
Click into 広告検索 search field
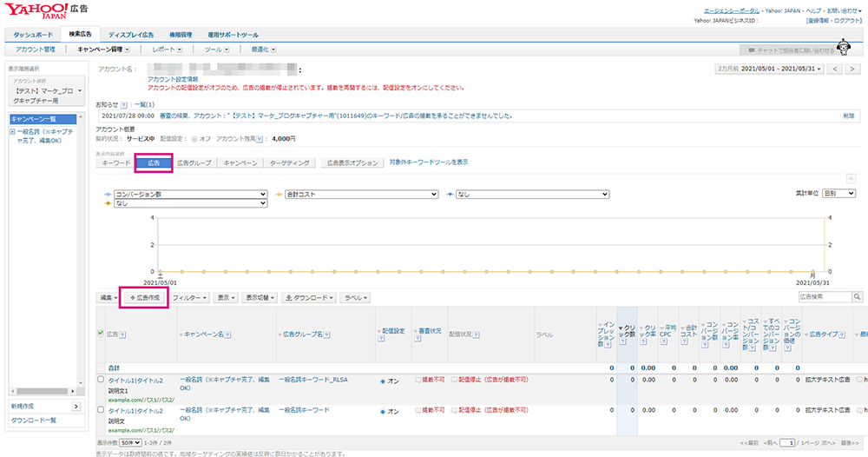pyautogui.click(x=825, y=297)
